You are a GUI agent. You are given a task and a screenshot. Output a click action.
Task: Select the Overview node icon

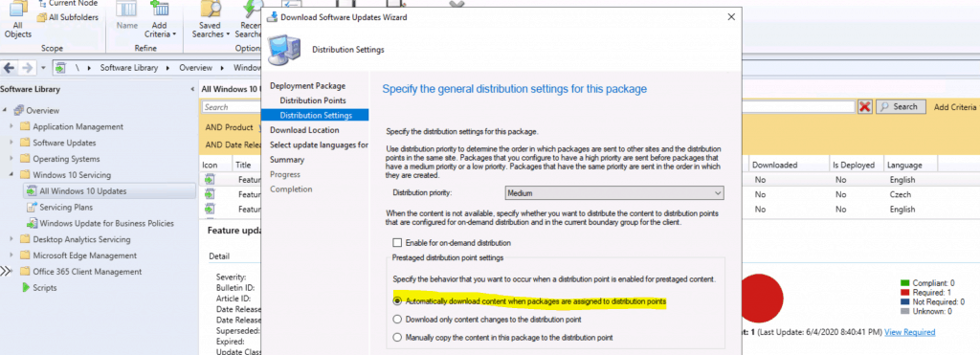click(18, 111)
